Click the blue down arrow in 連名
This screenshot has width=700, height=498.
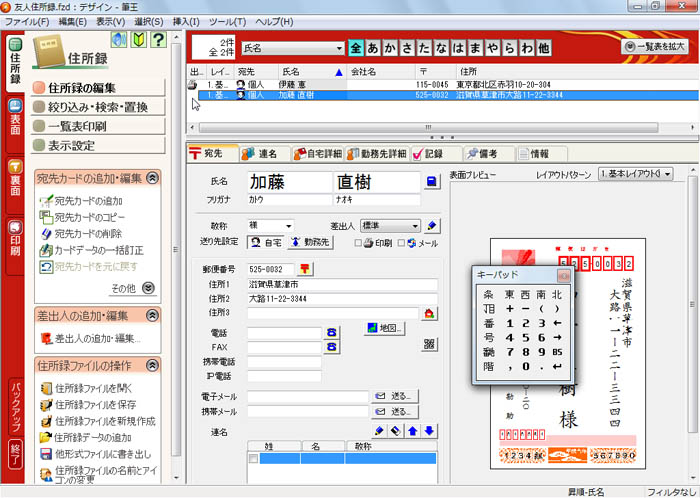pos(429,431)
